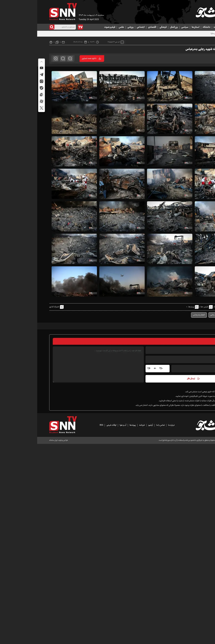Open thumbnail of burnt truck cab front view
This screenshot has width=215, height=644.
click(170, 151)
